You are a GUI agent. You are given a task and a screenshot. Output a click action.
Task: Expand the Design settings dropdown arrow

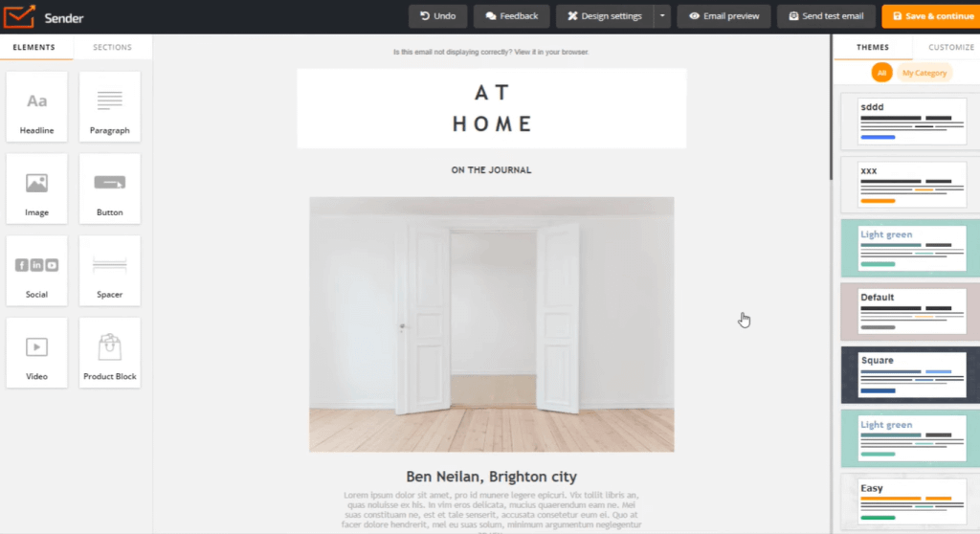(x=662, y=16)
